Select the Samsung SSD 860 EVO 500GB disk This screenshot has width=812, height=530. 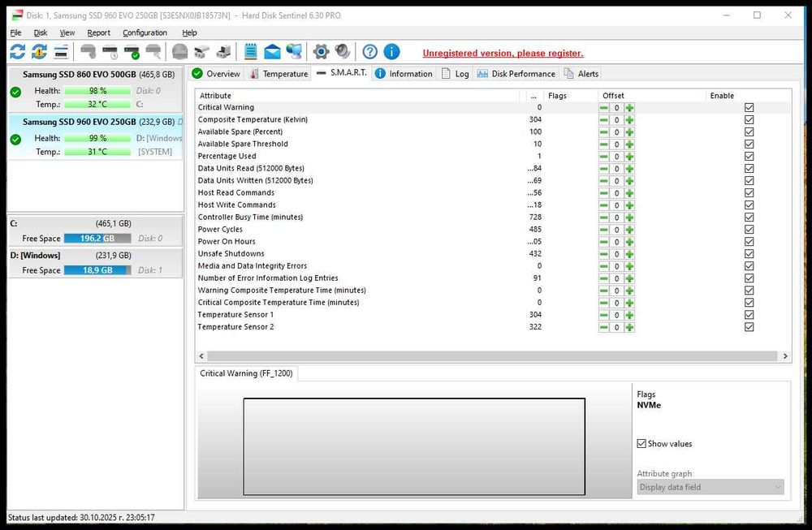pos(95,89)
